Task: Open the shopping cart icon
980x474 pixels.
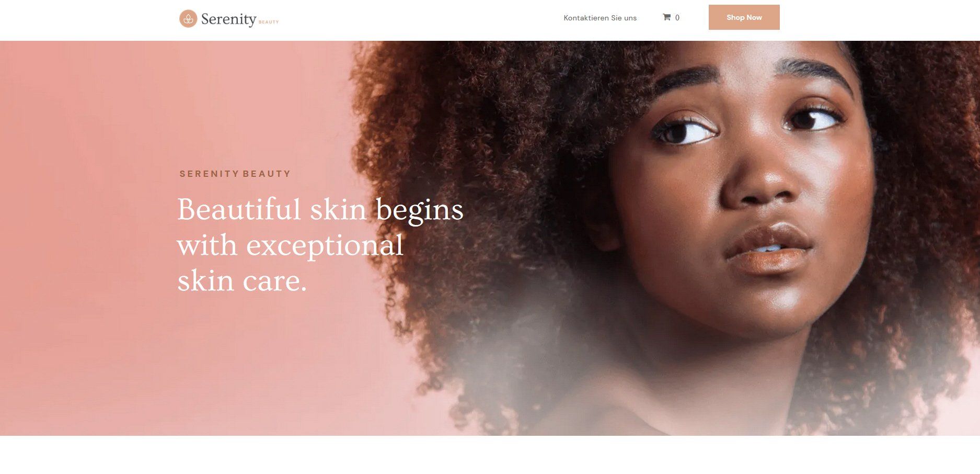Action: tap(666, 17)
